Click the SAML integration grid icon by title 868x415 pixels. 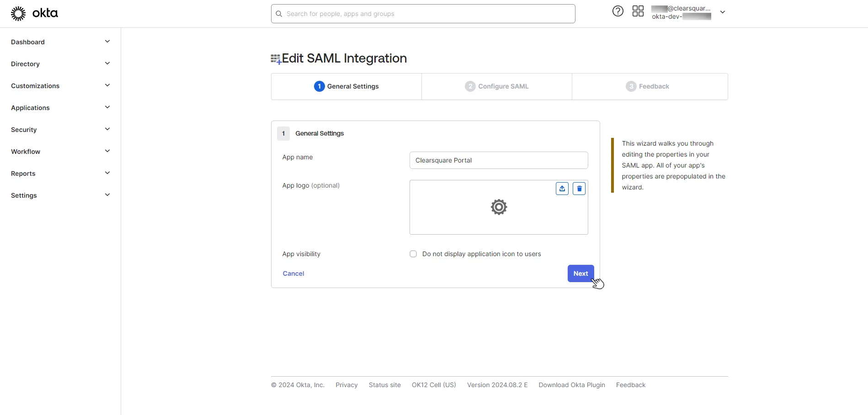[276, 59]
